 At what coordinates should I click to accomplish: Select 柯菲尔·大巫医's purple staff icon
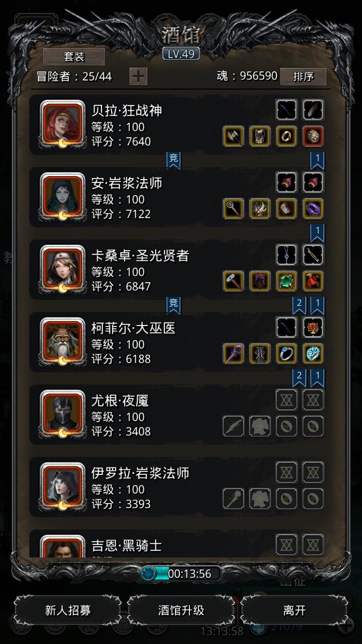tap(233, 353)
